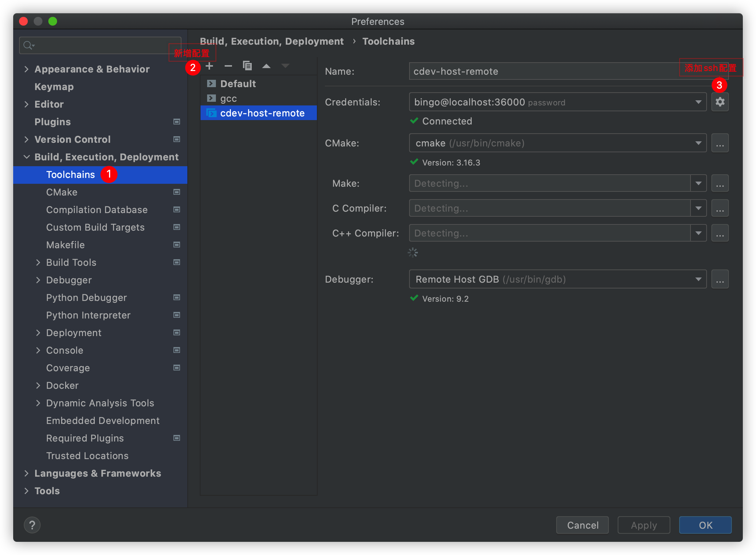Image resolution: width=756 pixels, height=555 pixels.
Task: Browse for CMake path with ellipsis button
Action: click(x=720, y=143)
